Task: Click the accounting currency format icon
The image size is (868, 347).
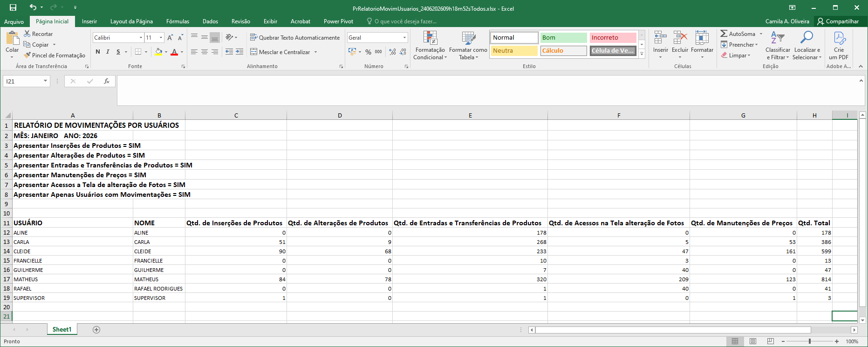Action: [352, 52]
